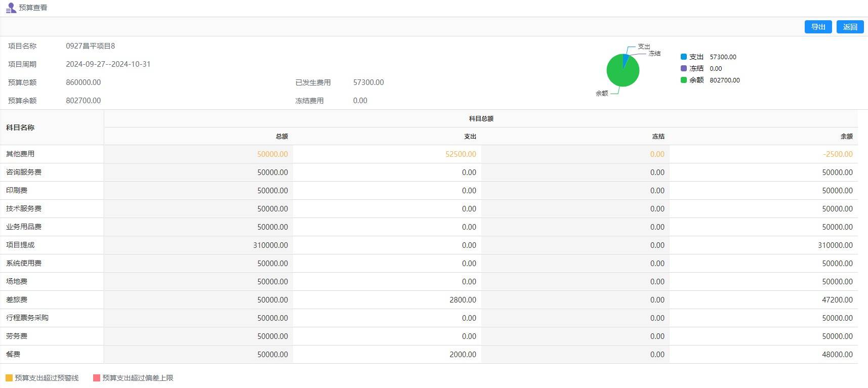Viewport: 868px width, 388px height.
Task: Select the 餐费 row name
Action: pos(13,355)
